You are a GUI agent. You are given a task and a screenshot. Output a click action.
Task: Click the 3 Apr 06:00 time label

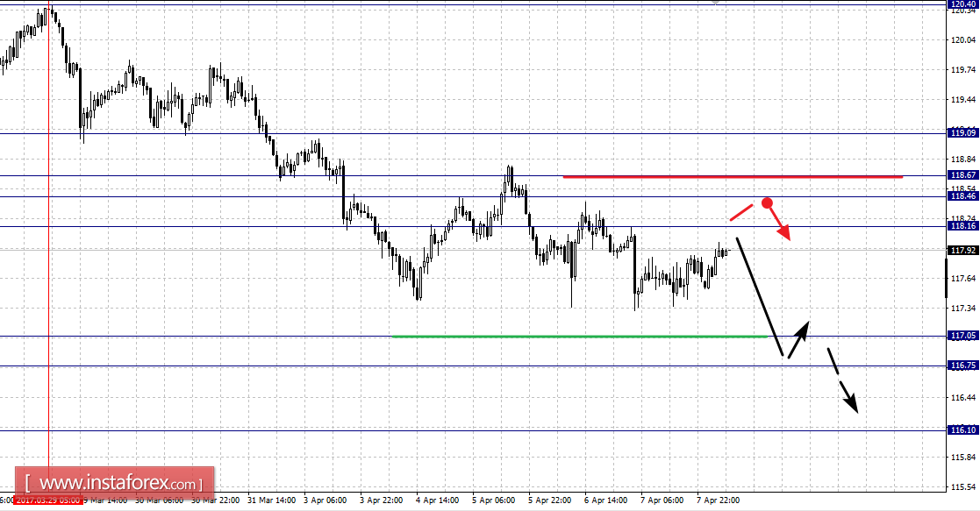[325, 500]
